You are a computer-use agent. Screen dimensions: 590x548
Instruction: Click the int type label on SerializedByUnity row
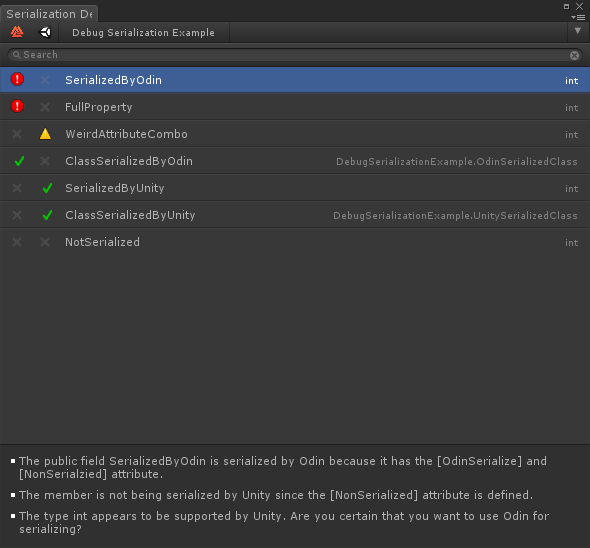point(571,189)
